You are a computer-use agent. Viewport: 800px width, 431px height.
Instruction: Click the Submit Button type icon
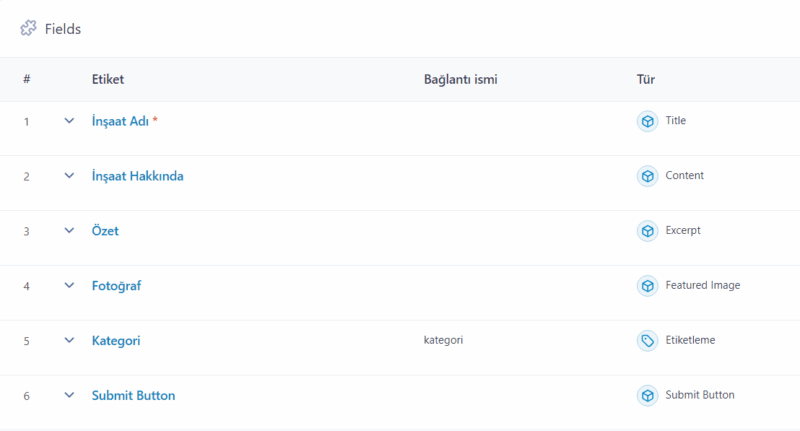tap(648, 396)
